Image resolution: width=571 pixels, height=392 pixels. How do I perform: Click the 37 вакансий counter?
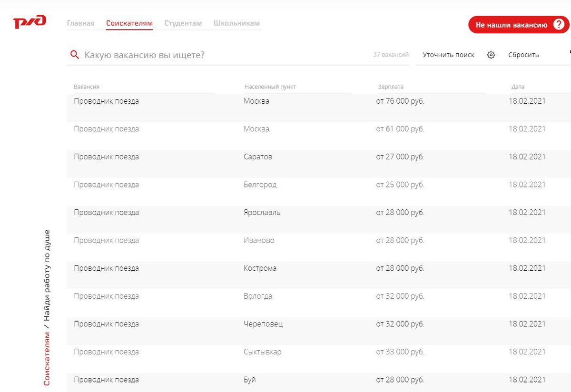pos(391,55)
